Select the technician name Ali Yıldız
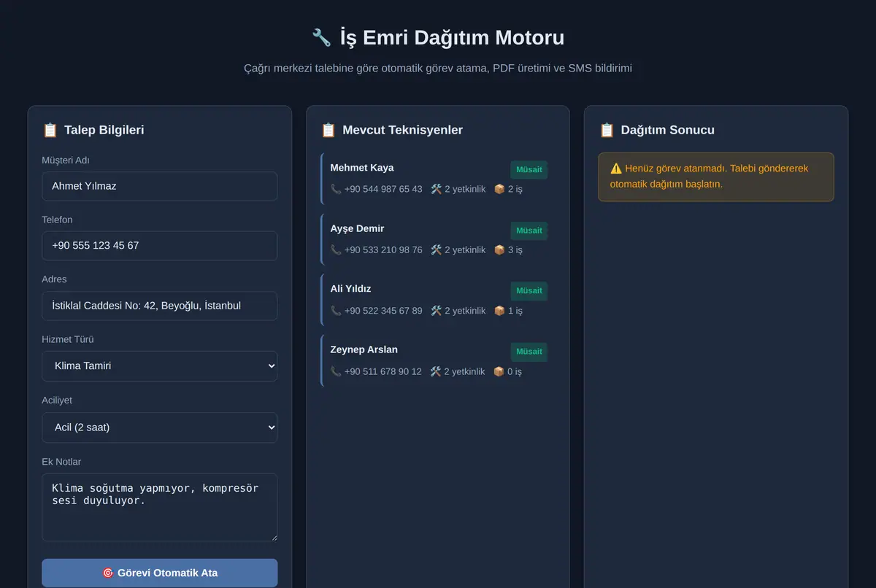Viewport: 876px width, 588px height. 351,289
